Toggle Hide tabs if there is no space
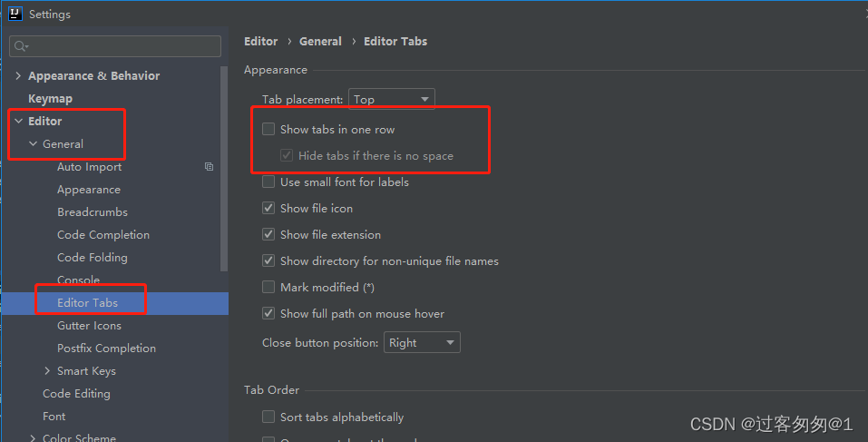This screenshot has width=868, height=442. pos(287,155)
